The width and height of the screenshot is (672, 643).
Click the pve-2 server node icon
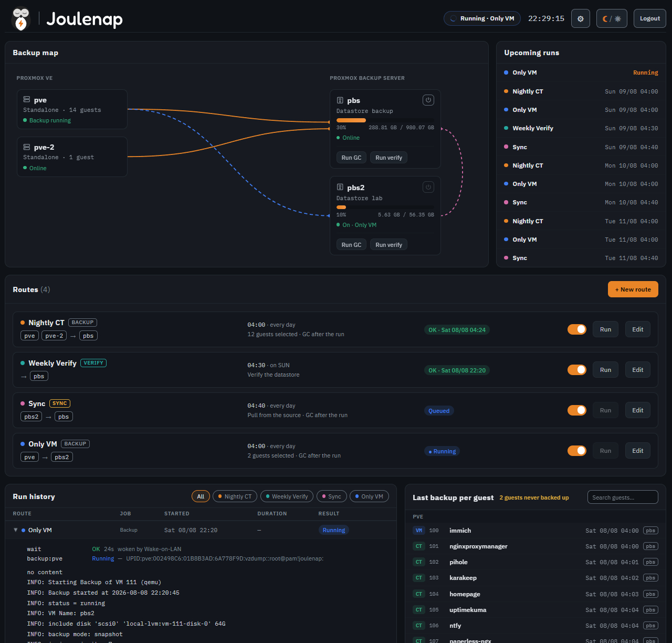click(x=26, y=147)
